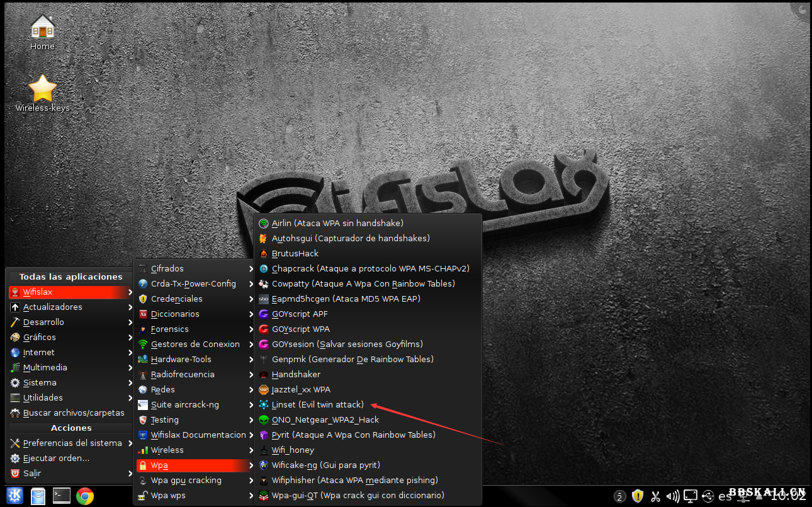Open the terminal icon in taskbar
The height and width of the screenshot is (507, 812).
62,496
